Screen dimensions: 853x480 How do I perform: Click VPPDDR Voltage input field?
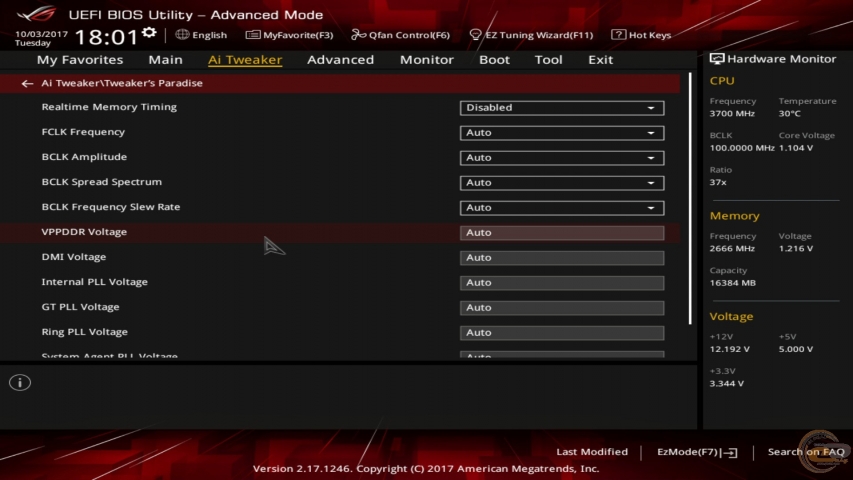(561, 233)
